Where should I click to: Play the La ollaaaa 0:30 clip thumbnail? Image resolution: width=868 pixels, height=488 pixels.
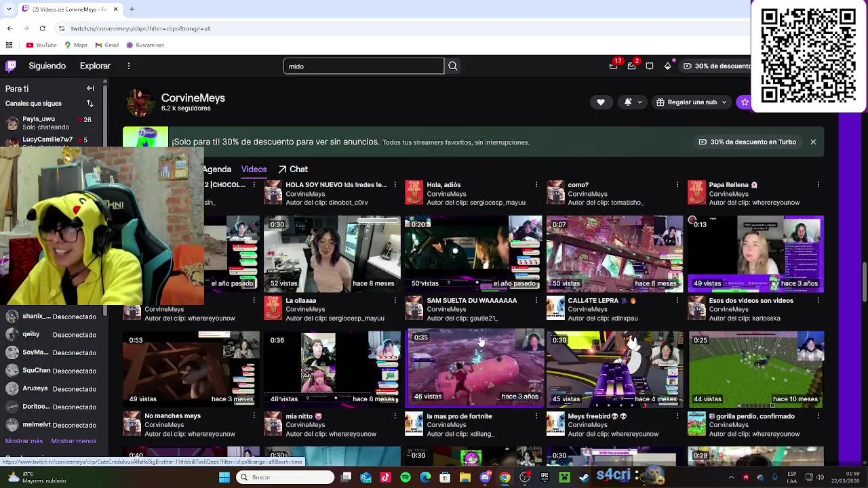coord(332,254)
